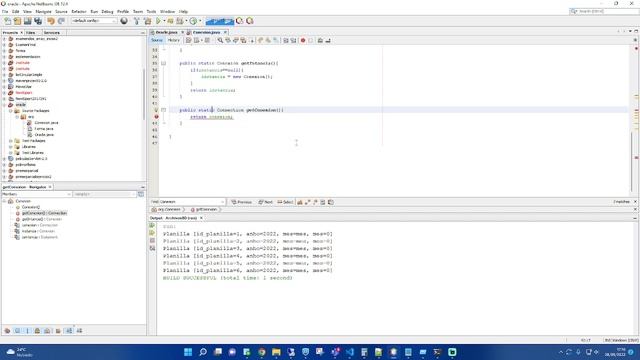Click the Save All toolbar icon

click(38, 21)
